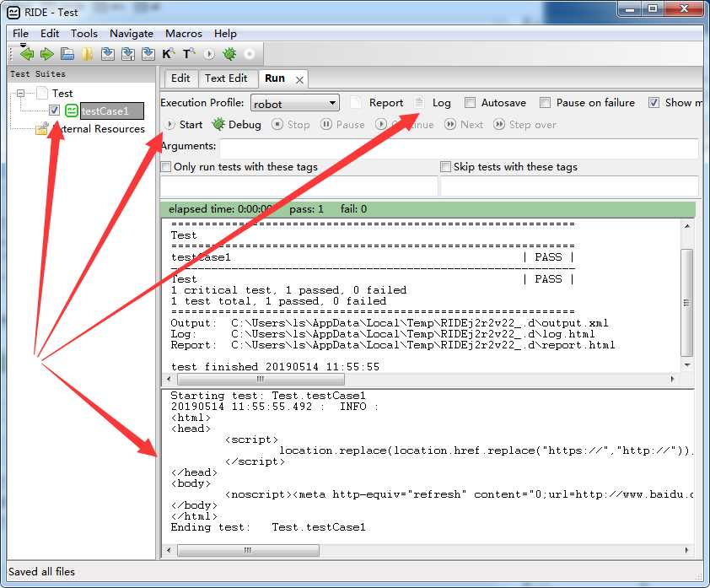Click the External Resources folder icon
The height and width of the screenshot is (588, 710).
(42, 129)
